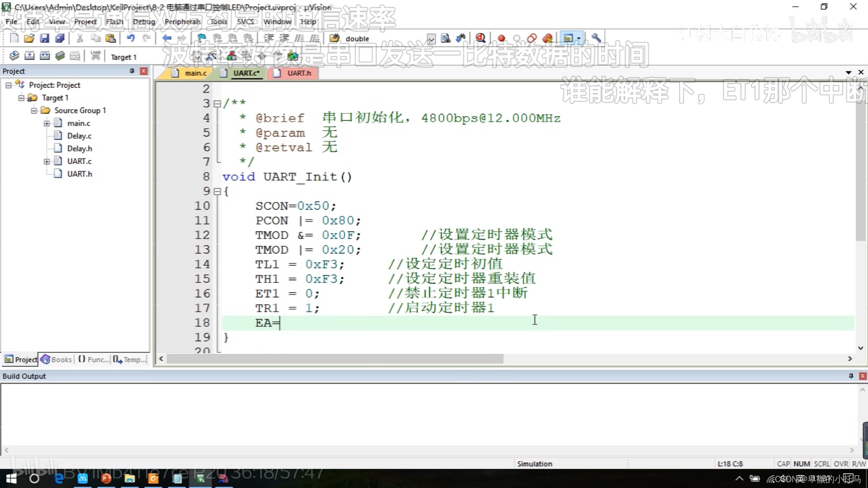The width and height of the screenshot is (868, 488).
Task: Download to flash LOAD icon
Action: pyautogui.click(x=95, y=56)
